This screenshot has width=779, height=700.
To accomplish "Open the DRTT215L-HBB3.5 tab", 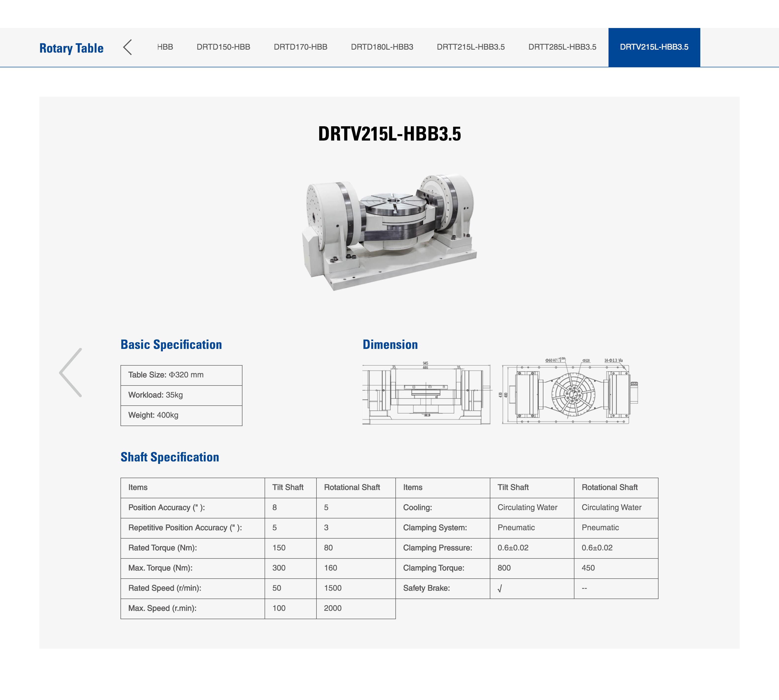I will [x=470, y=47].
